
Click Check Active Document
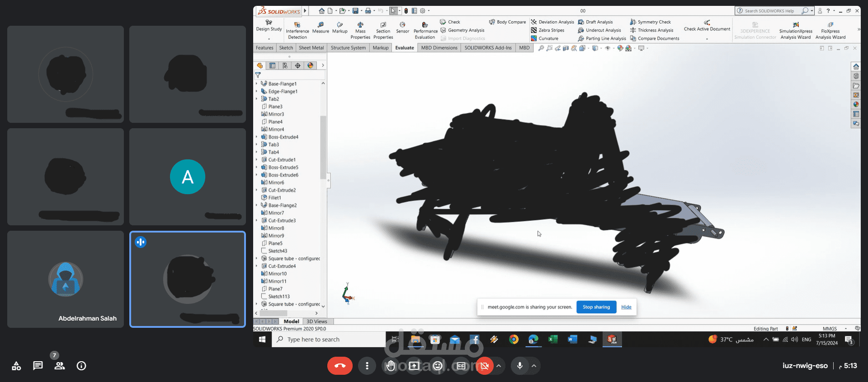point(707,26)
